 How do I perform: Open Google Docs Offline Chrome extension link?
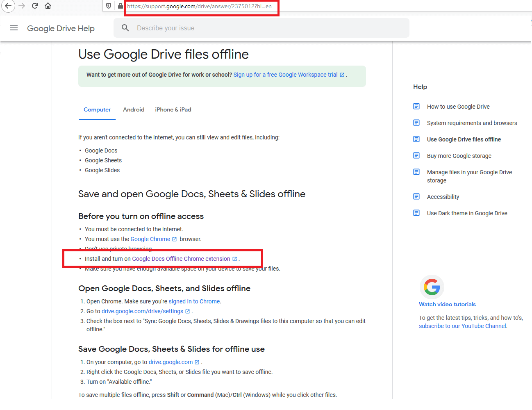(181, 259)
